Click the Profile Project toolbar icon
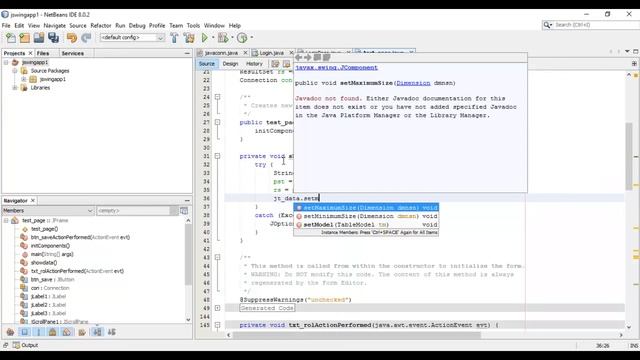 tap(242, 38)
